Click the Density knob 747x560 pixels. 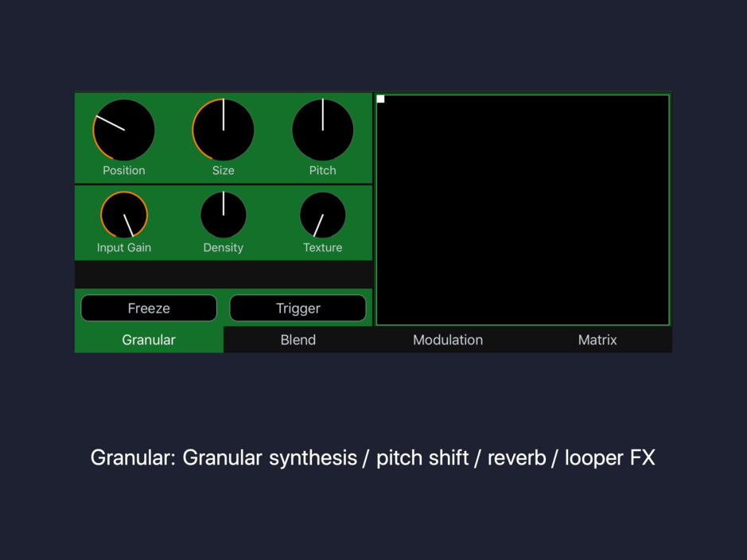tap(223, 215)
